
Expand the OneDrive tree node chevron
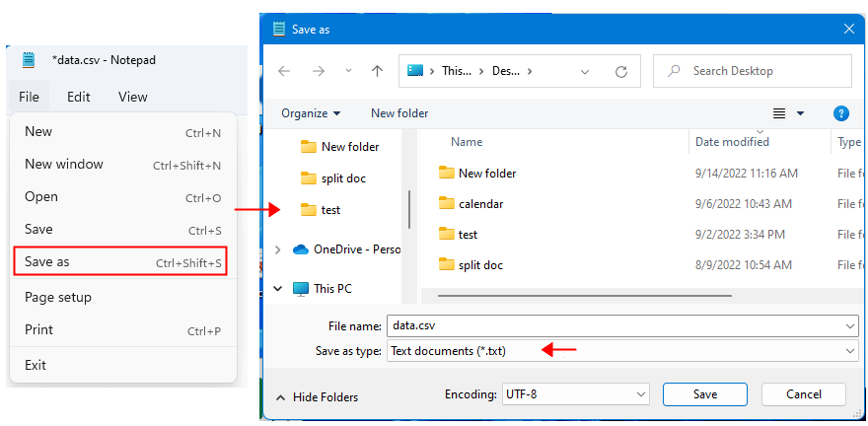click(x=278, y=249)
